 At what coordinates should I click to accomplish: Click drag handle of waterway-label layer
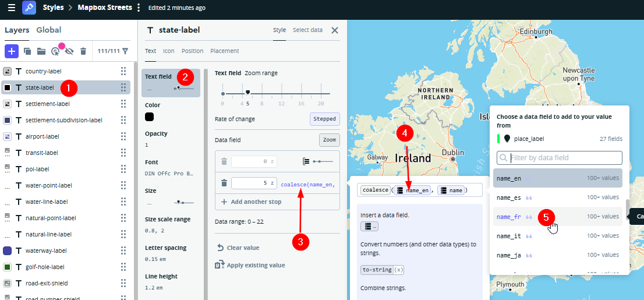(123, 250)
